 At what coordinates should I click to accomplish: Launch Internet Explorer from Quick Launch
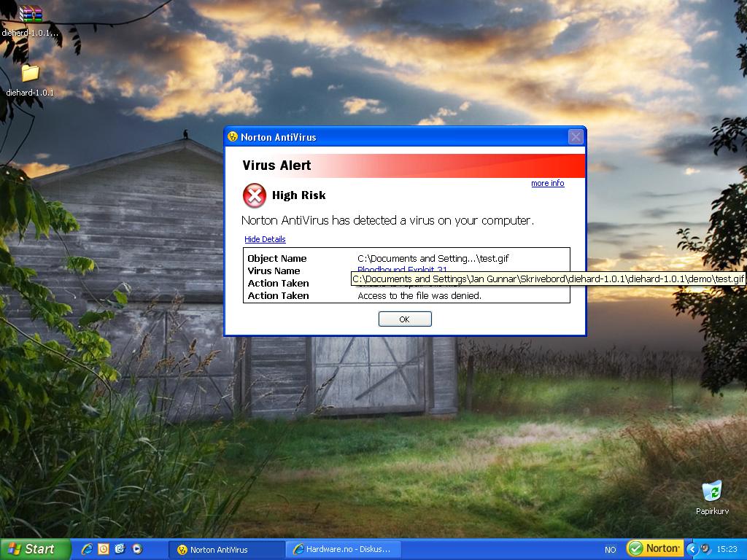coord(87,549)
